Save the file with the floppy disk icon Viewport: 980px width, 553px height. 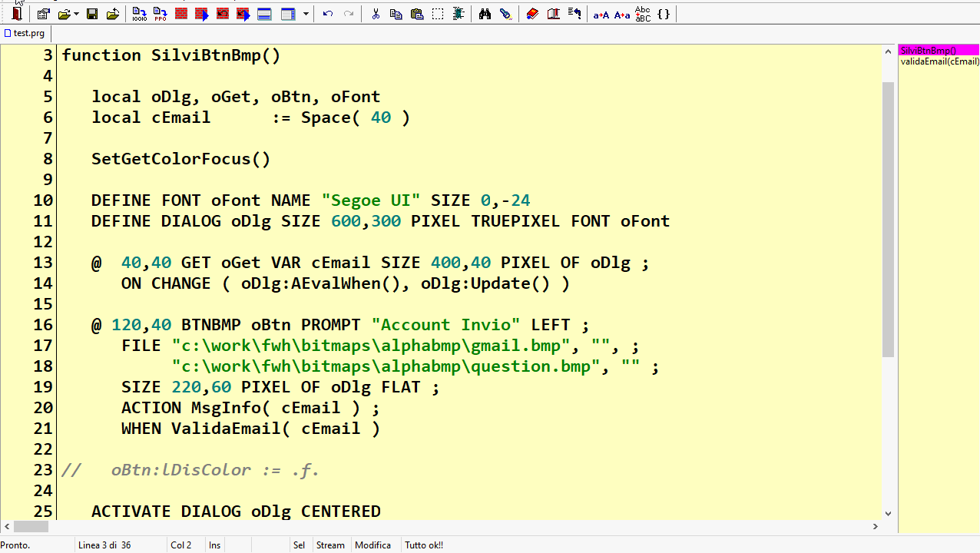pos(92,14)
